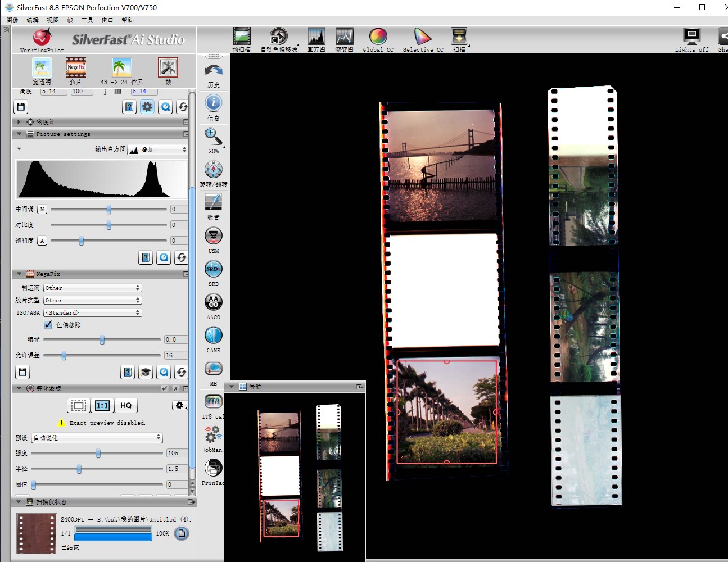Click the palm tree frame in navigator

281,518
